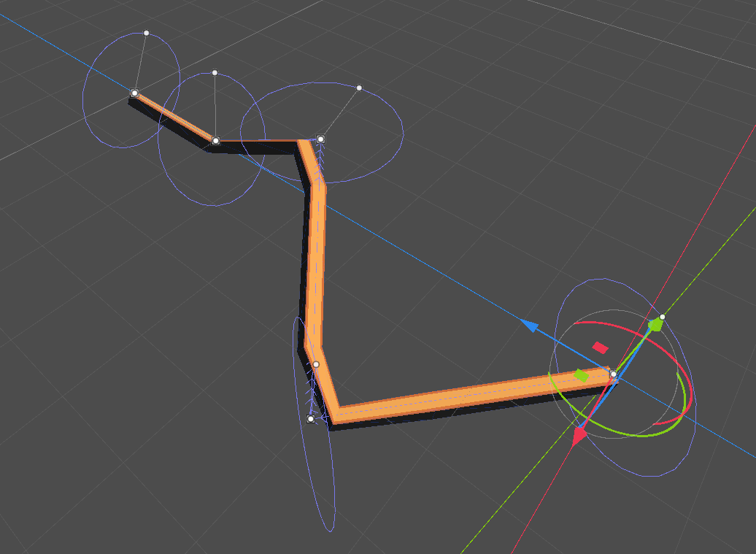Click the green pentagon scale handle on the gizmo
Screen dimensions: 756x554
tap(655, 323)
